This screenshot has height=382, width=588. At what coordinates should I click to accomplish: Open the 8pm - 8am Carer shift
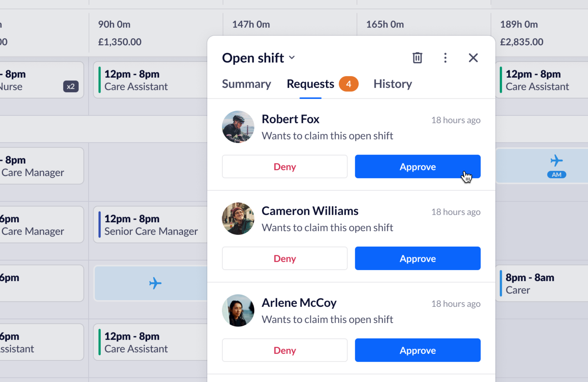coord(542,284)
